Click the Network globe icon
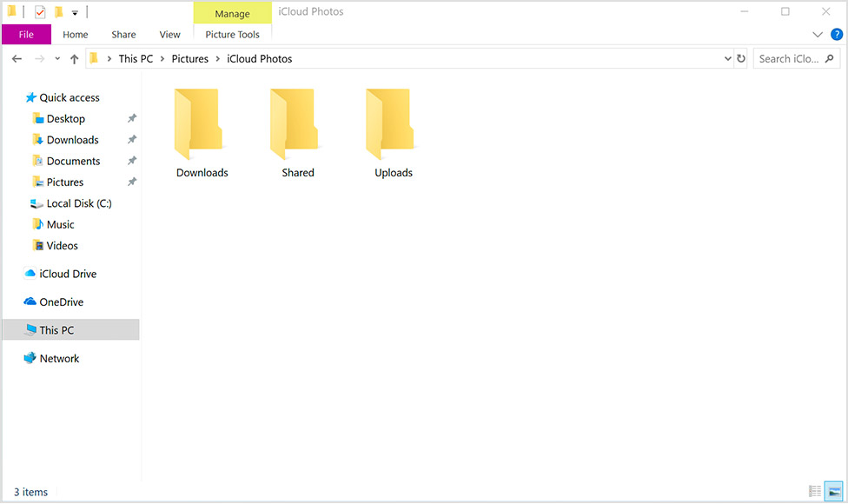 [x=30, y=358]
